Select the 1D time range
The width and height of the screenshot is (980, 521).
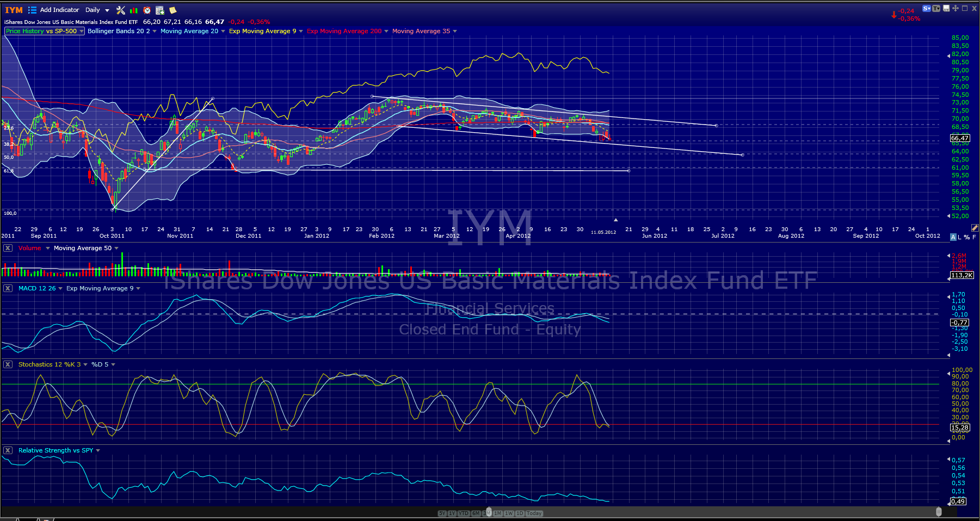(x=520, y=513)
